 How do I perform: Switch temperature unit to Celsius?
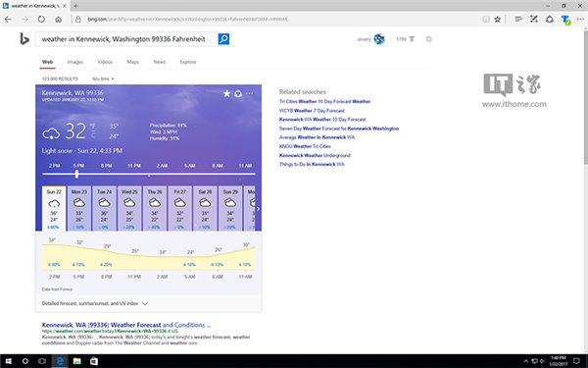click(93, 135)
